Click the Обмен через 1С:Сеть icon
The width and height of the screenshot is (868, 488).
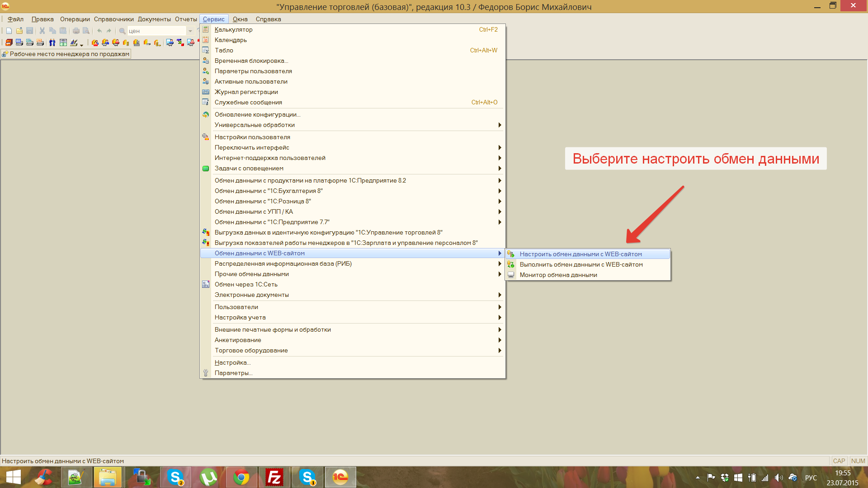coord(206,284)
